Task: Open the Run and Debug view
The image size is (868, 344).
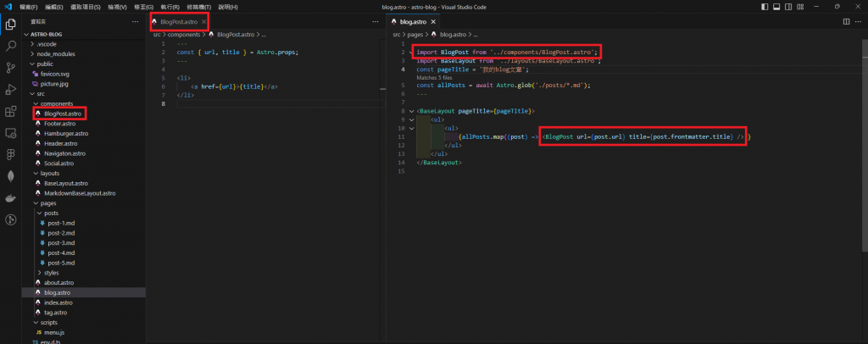Action: [x=10, y=90]
